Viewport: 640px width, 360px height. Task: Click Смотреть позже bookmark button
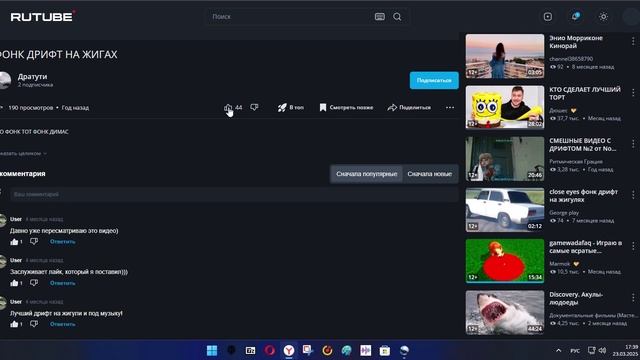[346, 107]
